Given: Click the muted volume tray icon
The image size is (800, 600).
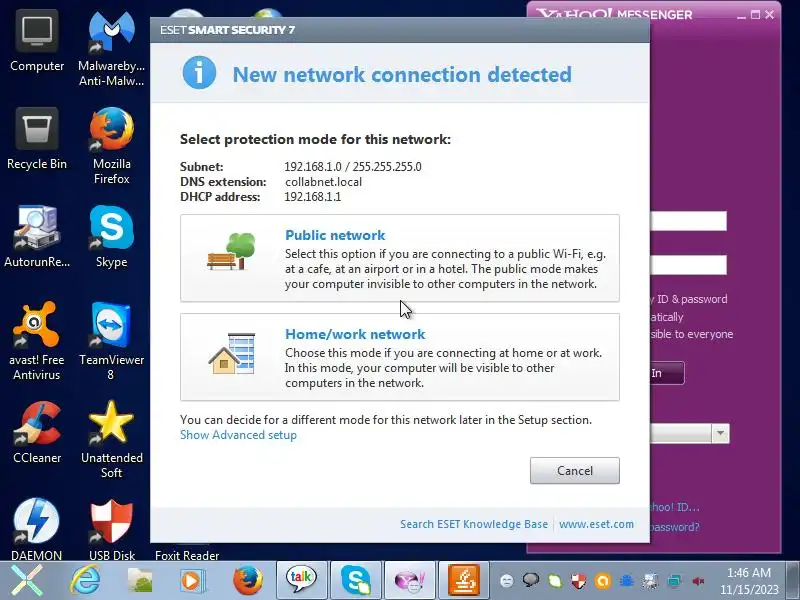Looking at the screenshot, I should pos(698,581).
